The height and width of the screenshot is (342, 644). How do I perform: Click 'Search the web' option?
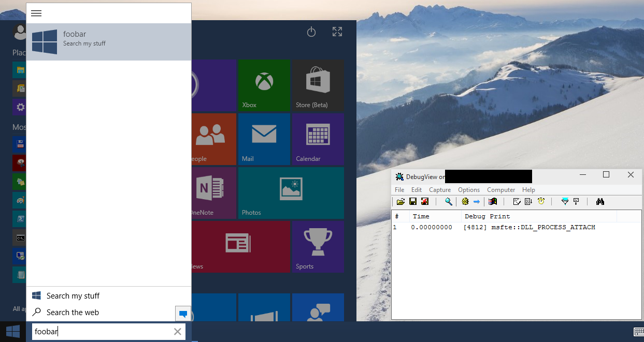coord(73,313)
